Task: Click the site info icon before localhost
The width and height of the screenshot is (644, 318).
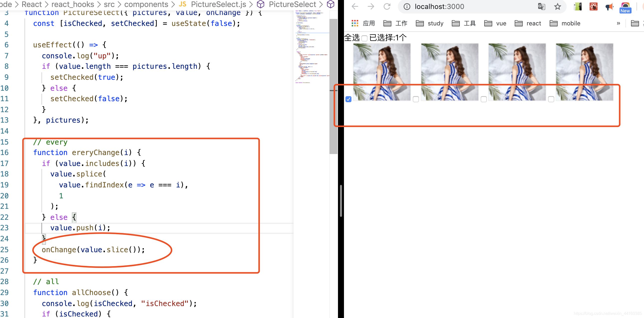Action: [407, 6]
